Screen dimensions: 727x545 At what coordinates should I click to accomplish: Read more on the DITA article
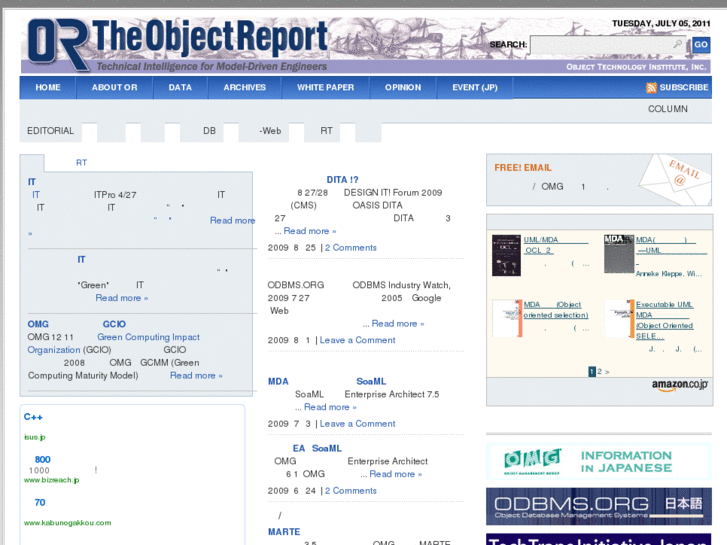pos(310,231)
